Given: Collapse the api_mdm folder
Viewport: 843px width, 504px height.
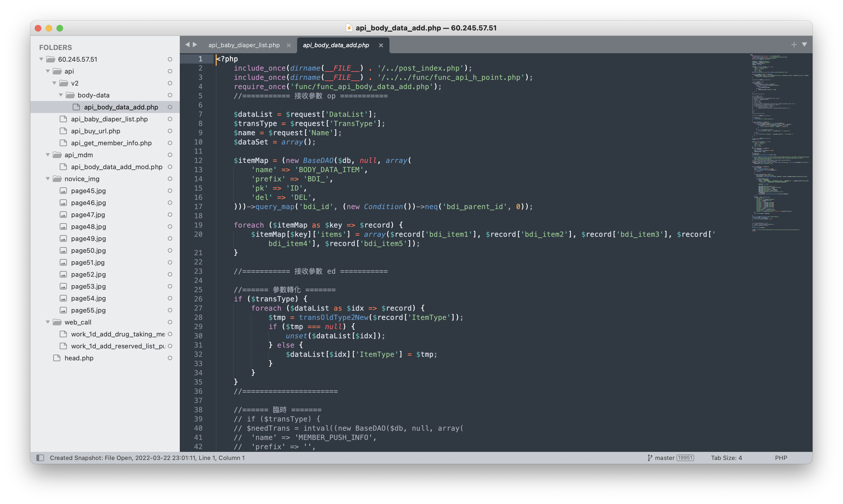Looking at the screenshot, I should coord(48,155).
